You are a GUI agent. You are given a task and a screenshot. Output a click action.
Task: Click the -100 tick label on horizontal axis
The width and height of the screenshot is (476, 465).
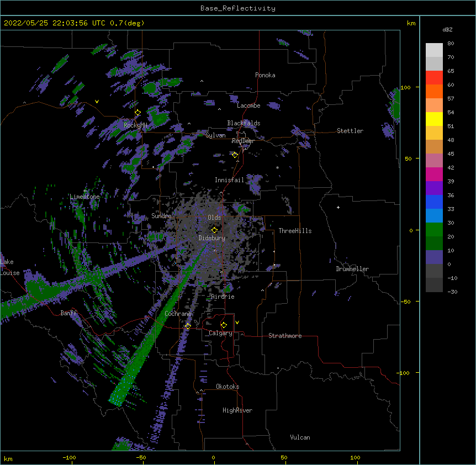pos(69,457)
